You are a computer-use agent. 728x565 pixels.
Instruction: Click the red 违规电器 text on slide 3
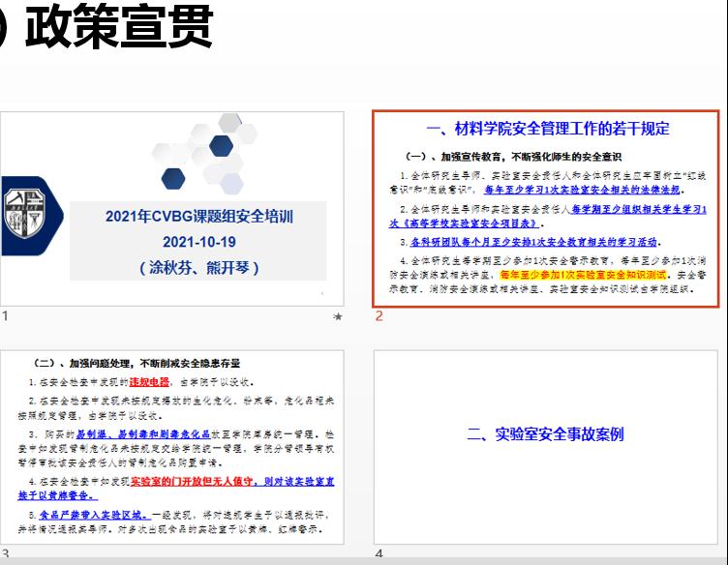[x=150, y=381]
